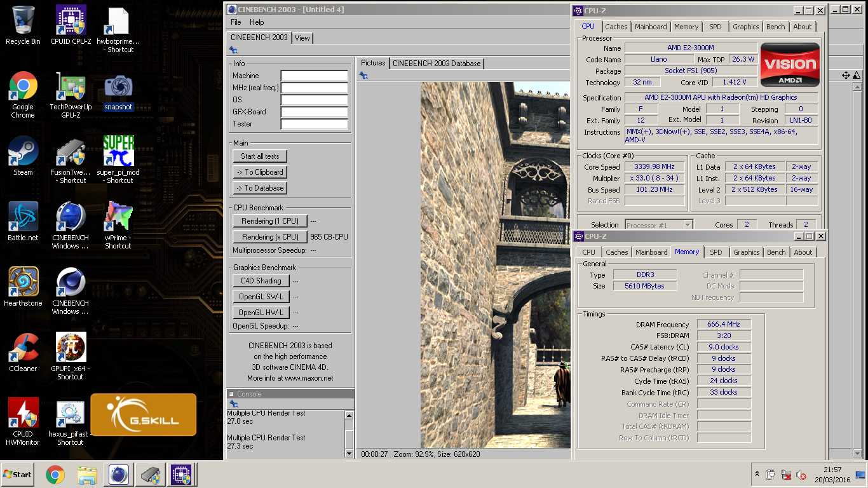Show hidden tray icons arrow
Screen dimensions: 868x488
click(x=756, y=474)
